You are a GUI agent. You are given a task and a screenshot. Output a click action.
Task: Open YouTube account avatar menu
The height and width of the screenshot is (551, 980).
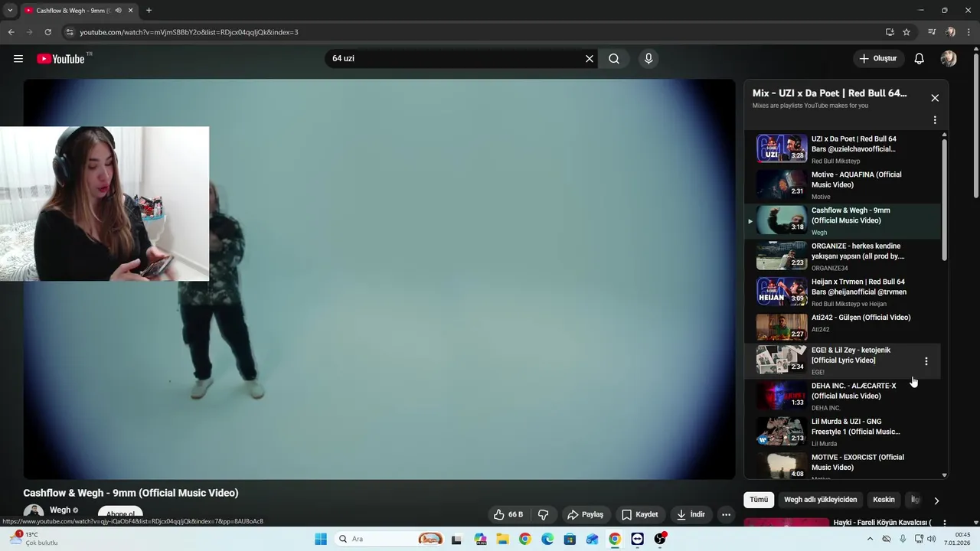click(949, 59)
